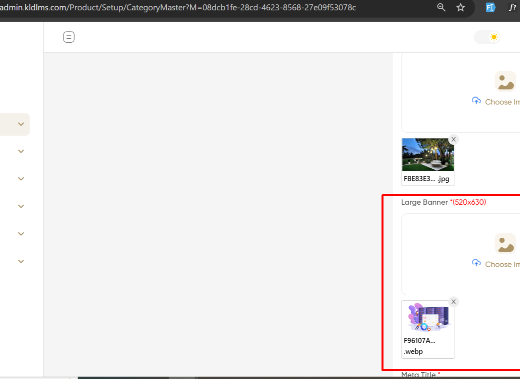Click Choose Image under Large Banner
Screen dimensions: 520x379
(502, 264)
